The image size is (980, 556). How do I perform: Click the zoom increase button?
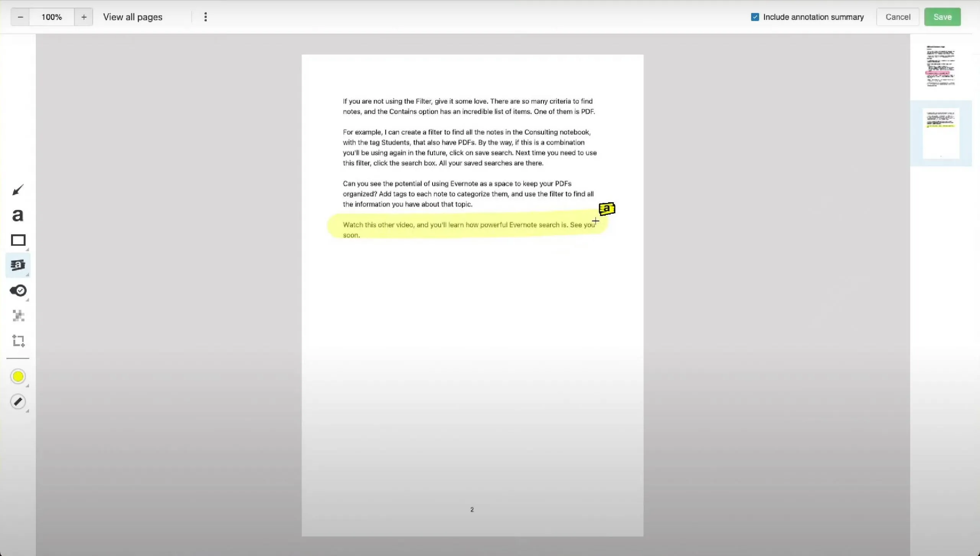point(83,17)
